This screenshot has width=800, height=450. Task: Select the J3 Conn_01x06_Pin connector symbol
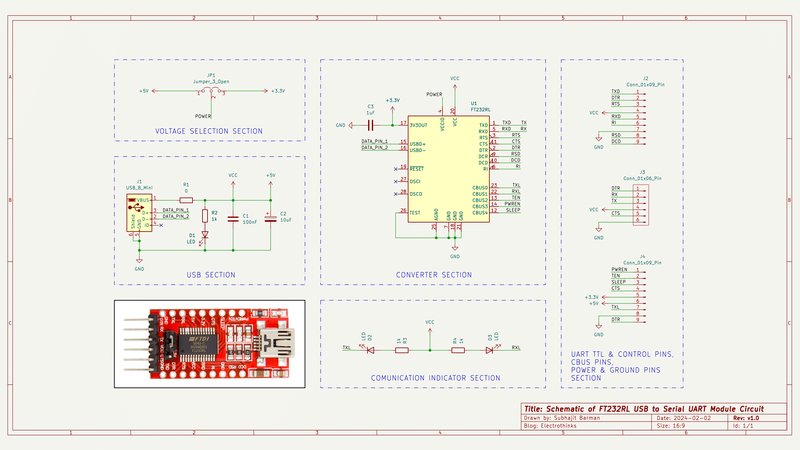pyautogui.click(x=640, y=205)
